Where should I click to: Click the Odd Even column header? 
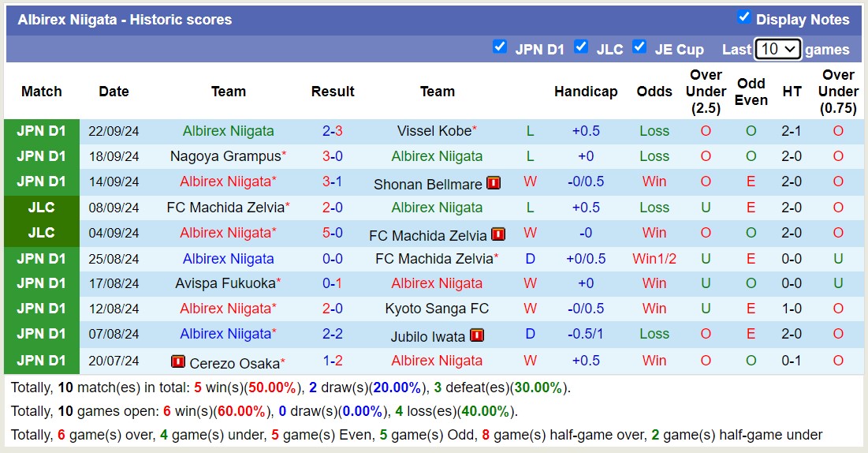[x=751, y=92]
